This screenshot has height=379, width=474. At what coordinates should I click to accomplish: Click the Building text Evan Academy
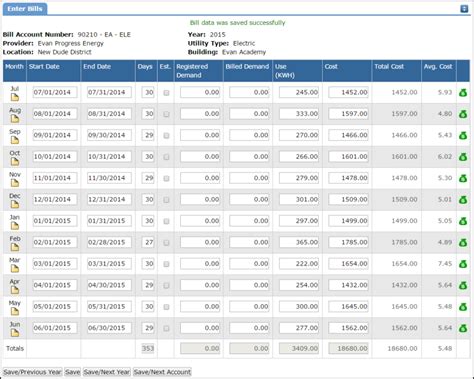[x=244, y=52]
